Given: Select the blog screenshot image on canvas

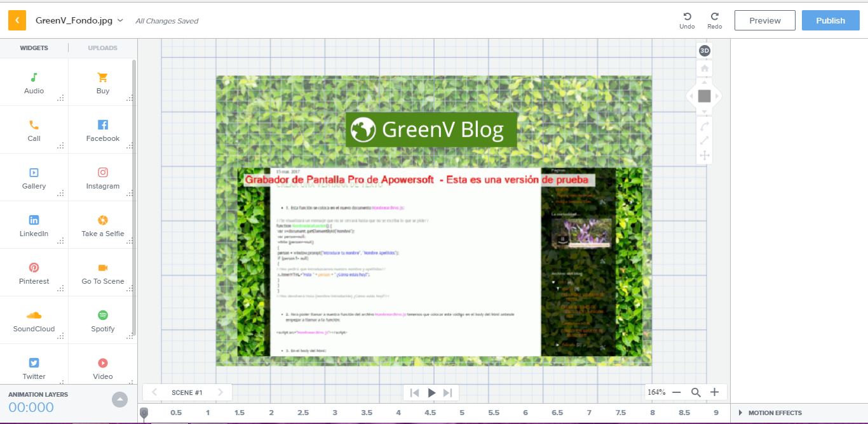Looking at the screenshot, I should pos(440,262).
